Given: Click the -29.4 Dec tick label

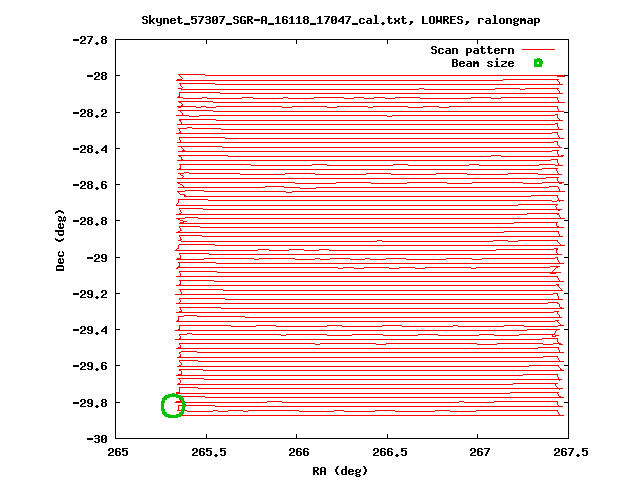Looking at the screenshot, I should point(90,330).
